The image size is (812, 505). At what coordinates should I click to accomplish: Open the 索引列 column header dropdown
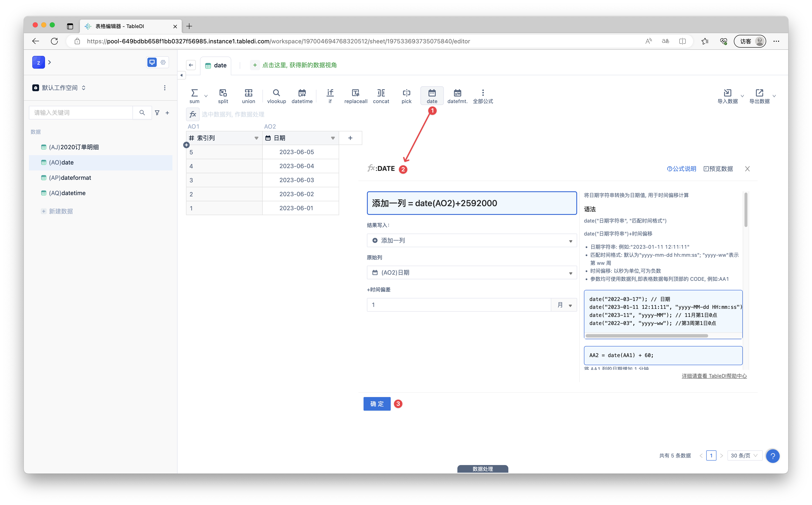[256, 138]
